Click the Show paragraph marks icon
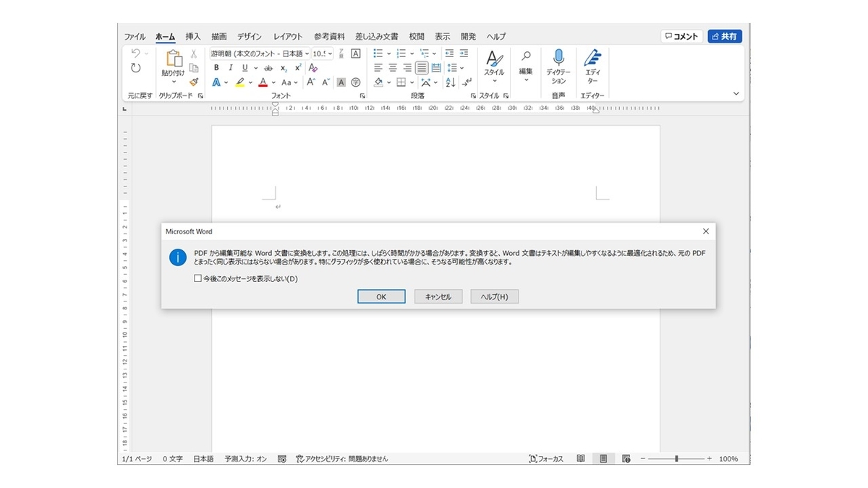The image size is (868, 488). coord(468,82)
